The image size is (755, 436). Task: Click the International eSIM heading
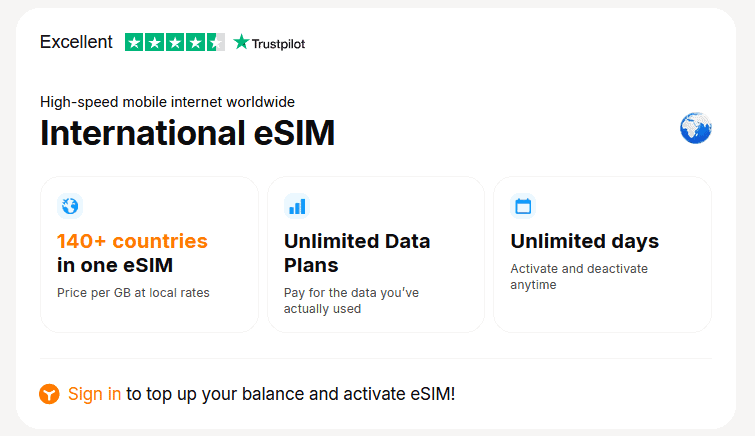coord(187,133)
